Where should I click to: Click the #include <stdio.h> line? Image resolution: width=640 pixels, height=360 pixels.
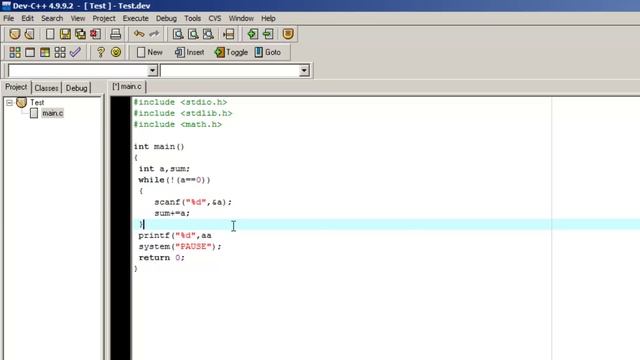click(x=180, y=102)
